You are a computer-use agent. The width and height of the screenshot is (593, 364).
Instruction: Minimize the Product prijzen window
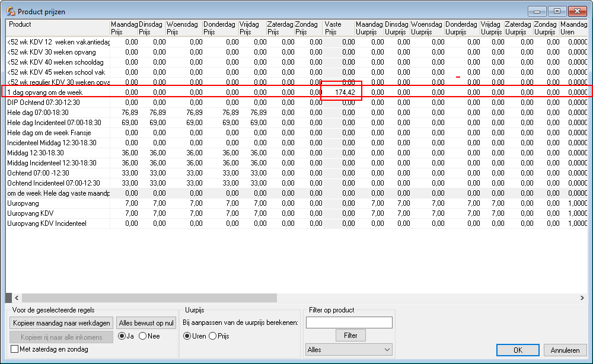[x=538, y=11]
